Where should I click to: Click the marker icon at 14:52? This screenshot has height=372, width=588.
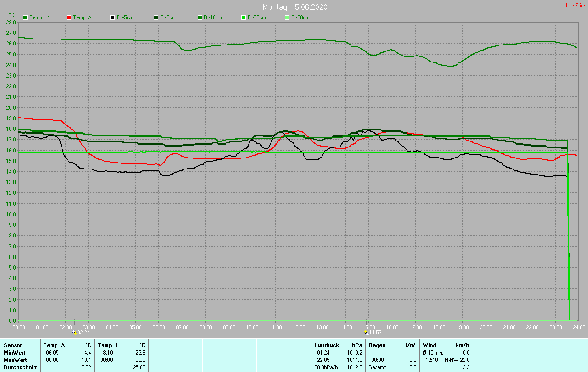366,332
